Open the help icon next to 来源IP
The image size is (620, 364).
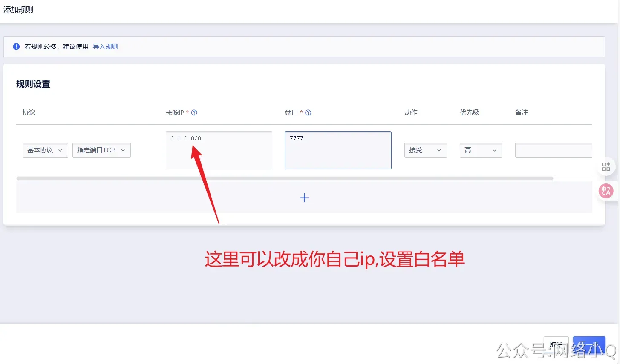(x=194, y=112)
